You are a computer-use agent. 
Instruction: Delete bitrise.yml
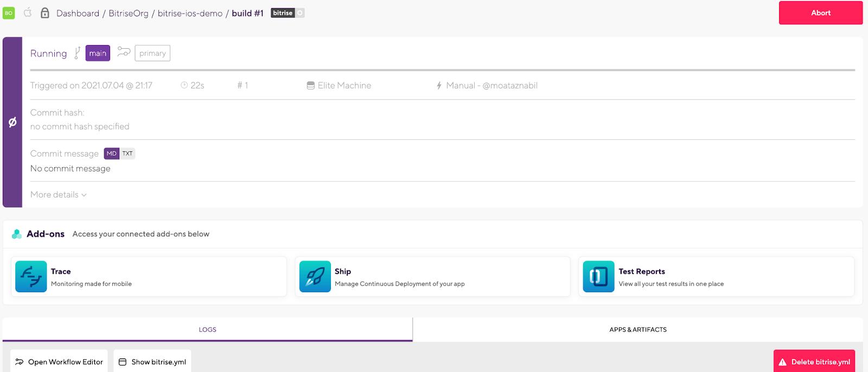(x=814, y=362)
